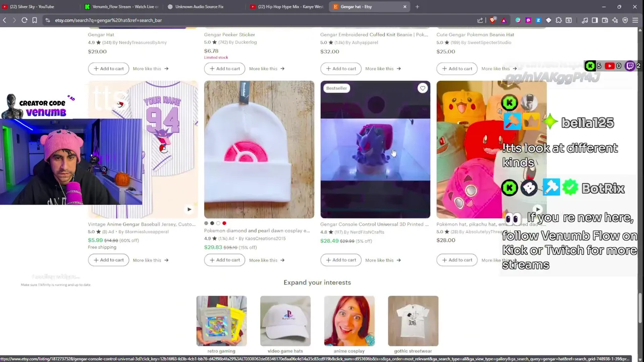Open the VPN shield icon
This screenshot has height=362, width=644.
pyautogui.click(x=625, y=20)
